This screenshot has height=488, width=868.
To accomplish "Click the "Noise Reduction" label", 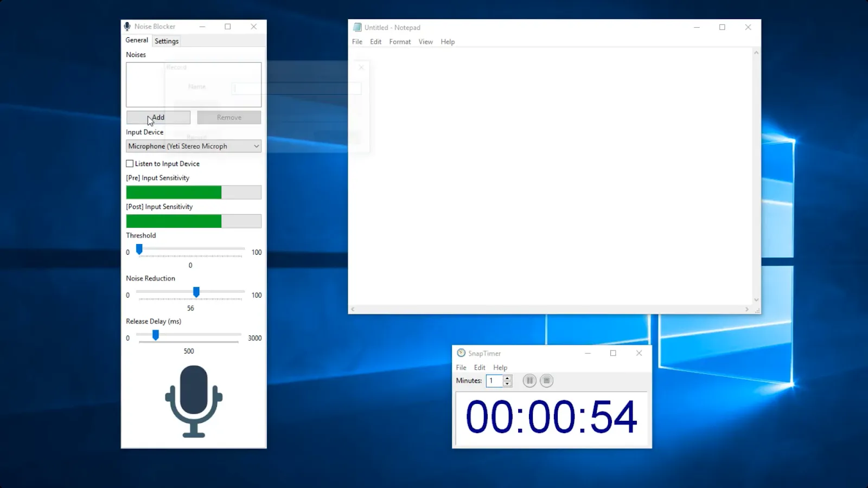I will (151, 278).
